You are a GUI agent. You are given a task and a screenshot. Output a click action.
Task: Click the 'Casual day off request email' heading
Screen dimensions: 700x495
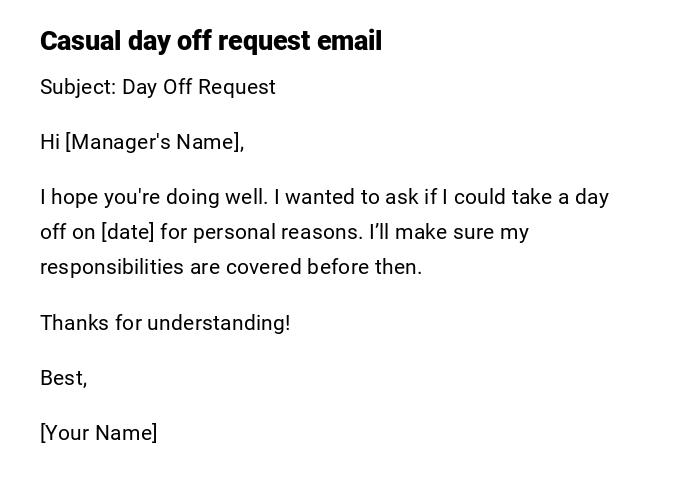point(210,41)
